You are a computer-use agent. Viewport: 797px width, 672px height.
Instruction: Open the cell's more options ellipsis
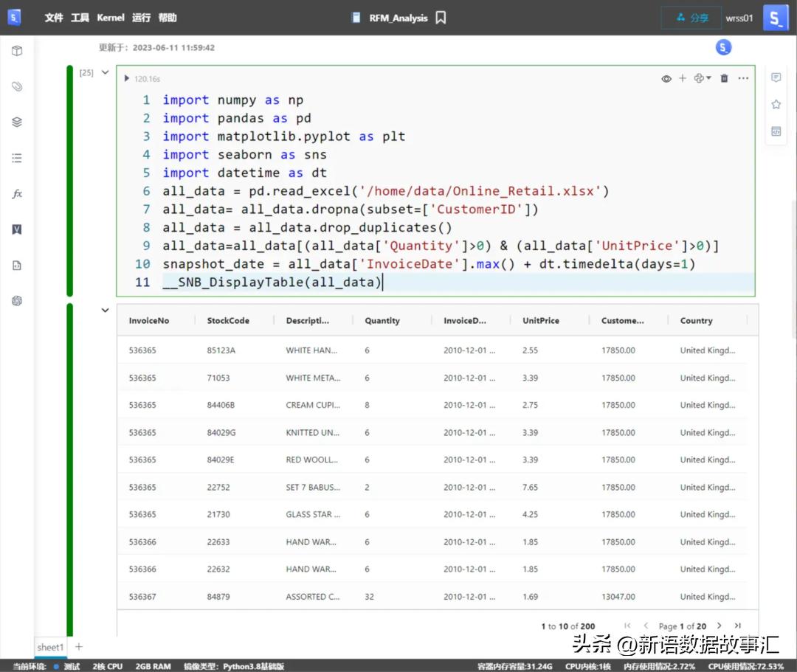coord(743,78)
